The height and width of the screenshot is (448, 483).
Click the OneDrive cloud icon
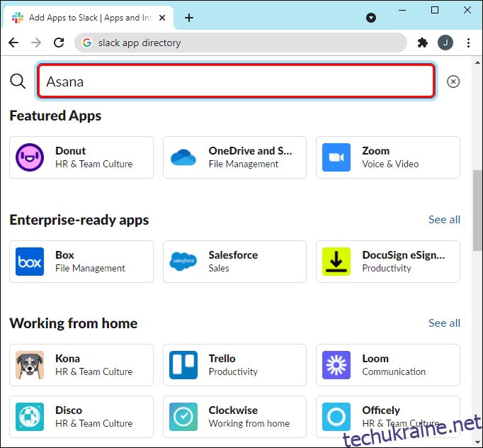[x=183, y=157]
